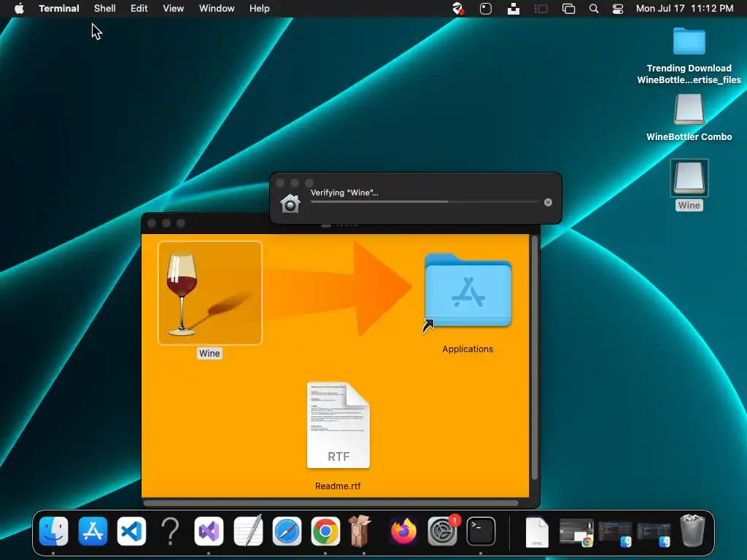
Task: Select the Wine mounted volume on desktop
Action: tap(689, 178)
